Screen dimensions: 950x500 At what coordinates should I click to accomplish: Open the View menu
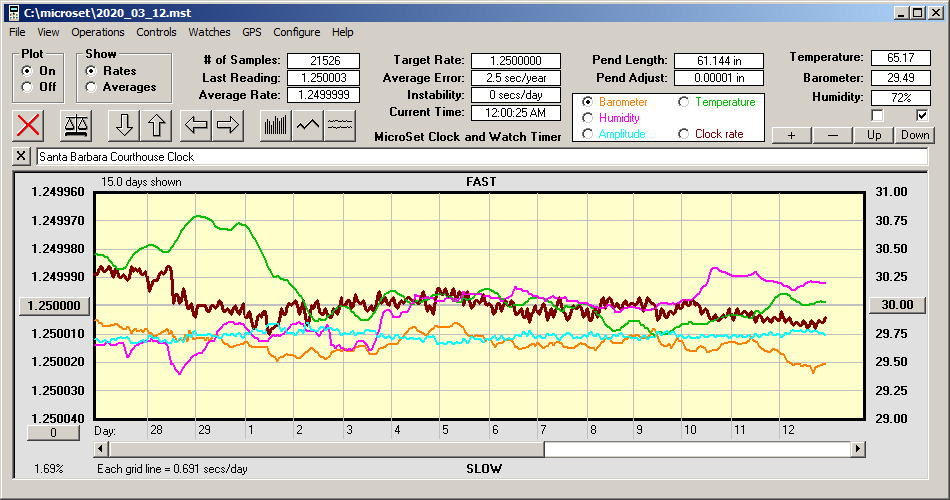click(x=48, y=32)
